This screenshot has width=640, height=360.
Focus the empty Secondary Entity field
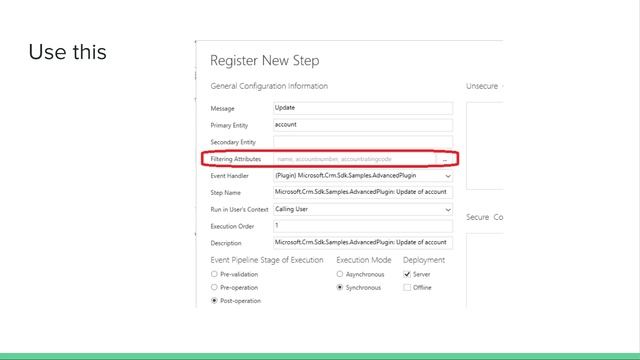pyautogui.click(x=363, y=142)
